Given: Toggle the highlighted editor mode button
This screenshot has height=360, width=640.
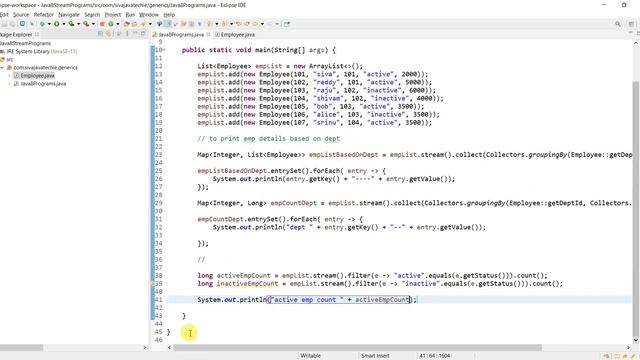Looking at the screenshot, I should click(x=167, y=24).
